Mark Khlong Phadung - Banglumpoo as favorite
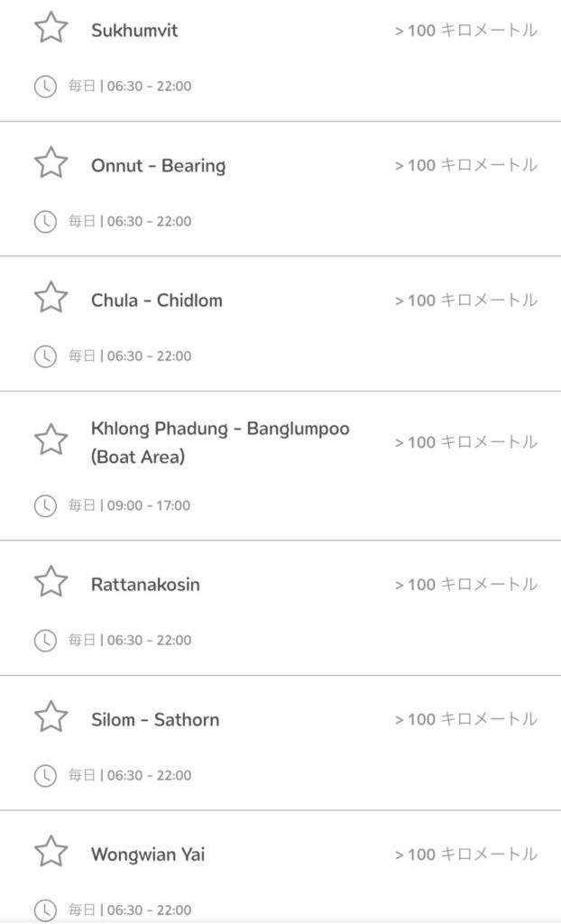Screen dimensions: 561x924 pos(51,440)
